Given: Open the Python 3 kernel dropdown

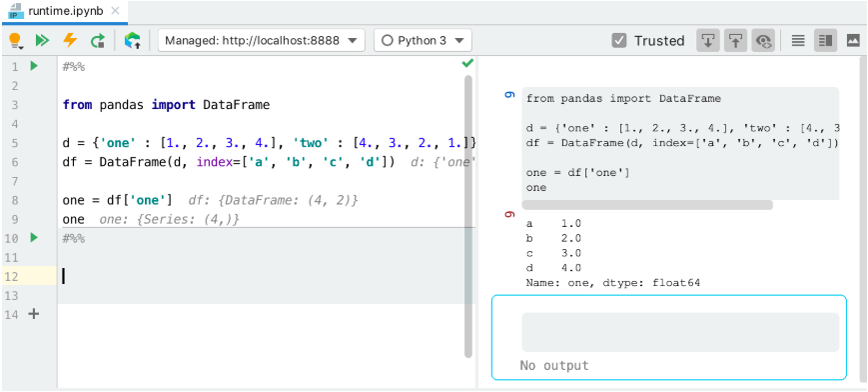Looking at the screenshot, I should 423,40.
